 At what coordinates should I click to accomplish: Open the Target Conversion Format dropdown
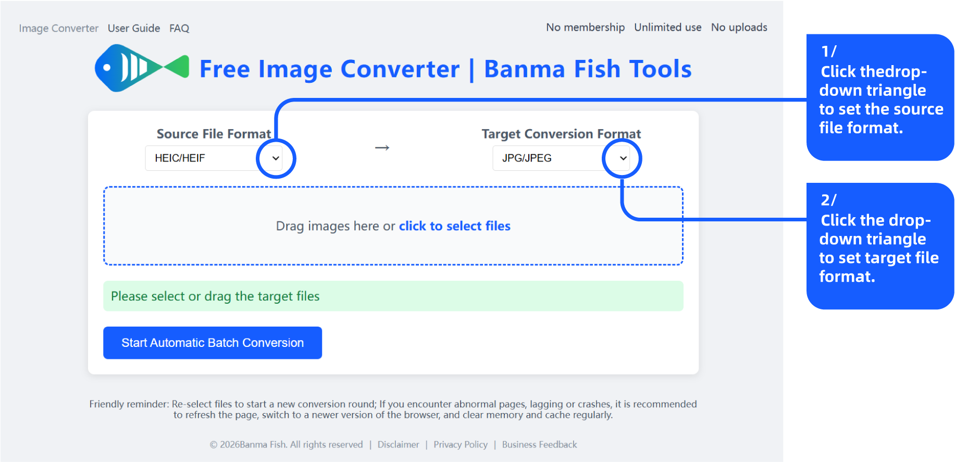(561, 158)
